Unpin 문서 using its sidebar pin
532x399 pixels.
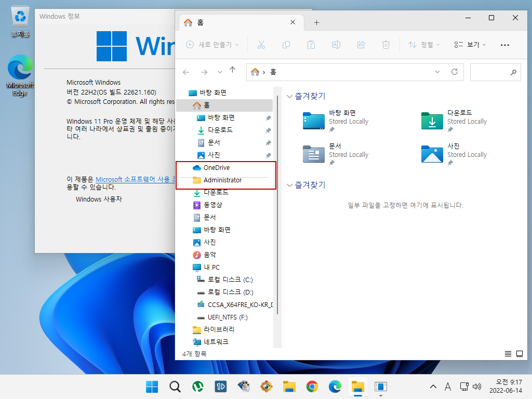268,143
